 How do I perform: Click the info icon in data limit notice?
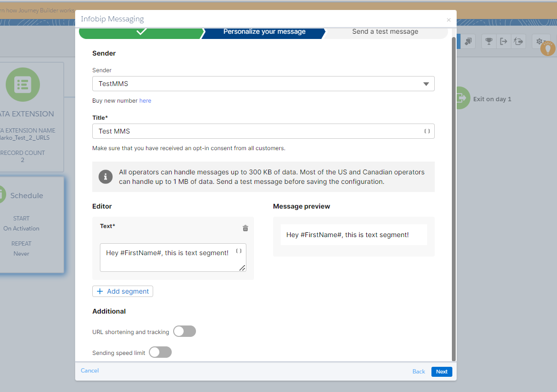point(106,177)
